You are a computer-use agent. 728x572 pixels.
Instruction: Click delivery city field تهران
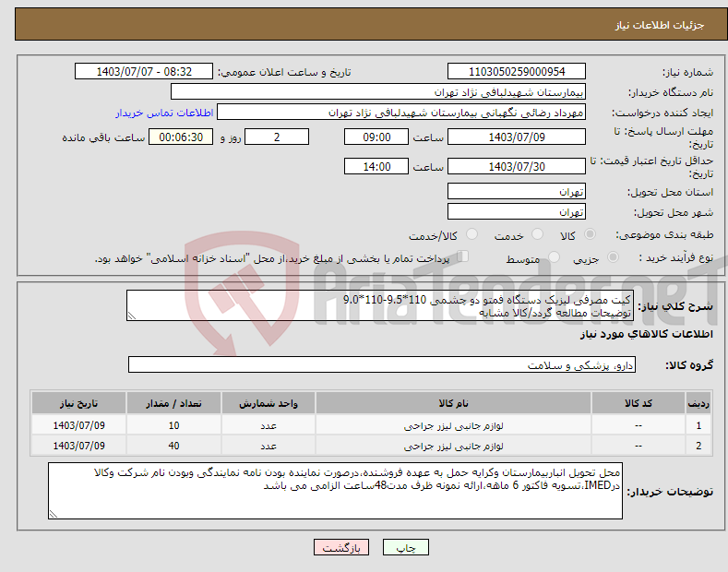[x=517, y=211]
